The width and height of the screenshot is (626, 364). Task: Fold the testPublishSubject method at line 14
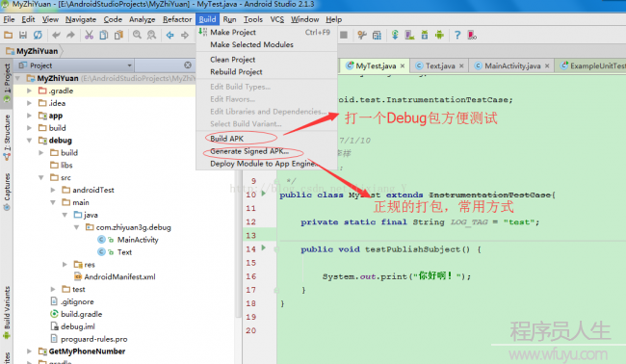click(x=276, y=249)
